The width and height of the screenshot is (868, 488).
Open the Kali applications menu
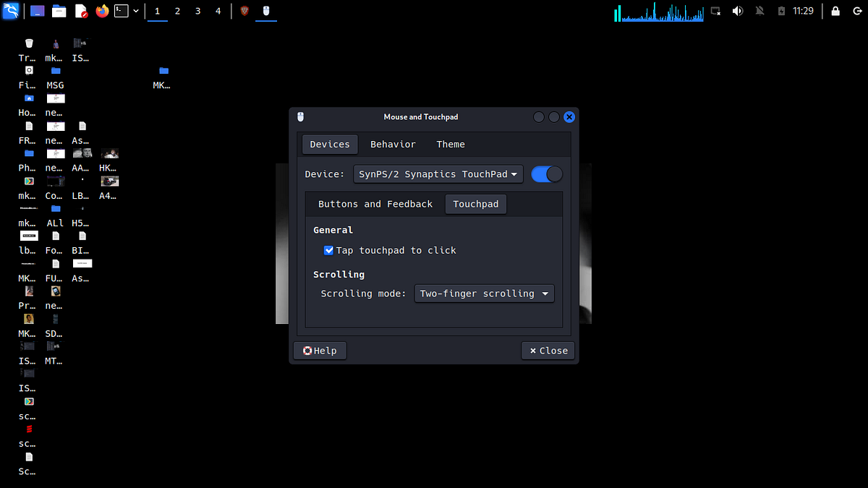11,11
